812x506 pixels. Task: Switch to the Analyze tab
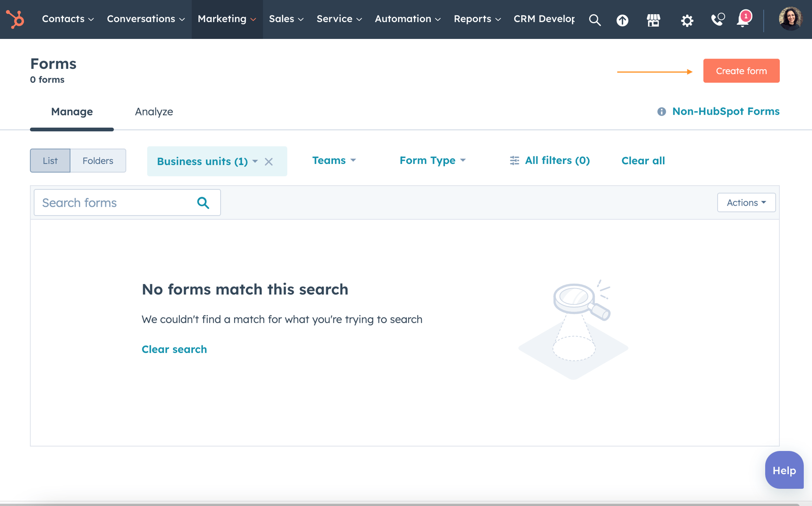(154, 112)
